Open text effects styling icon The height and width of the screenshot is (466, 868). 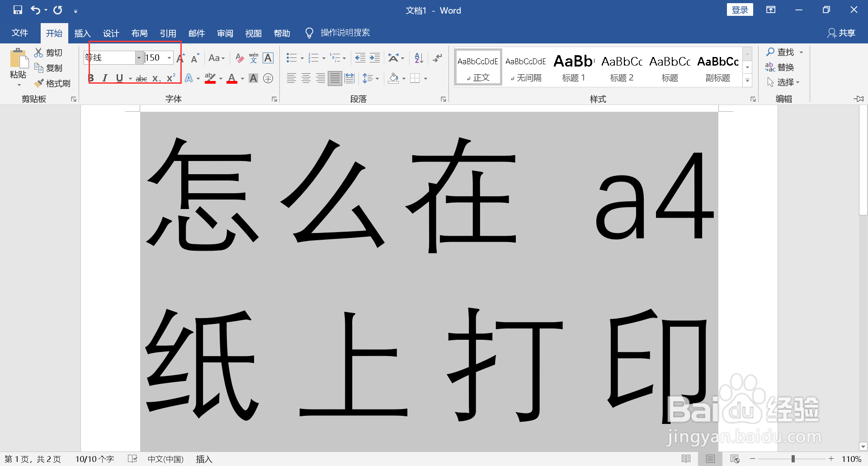point(189,78)
